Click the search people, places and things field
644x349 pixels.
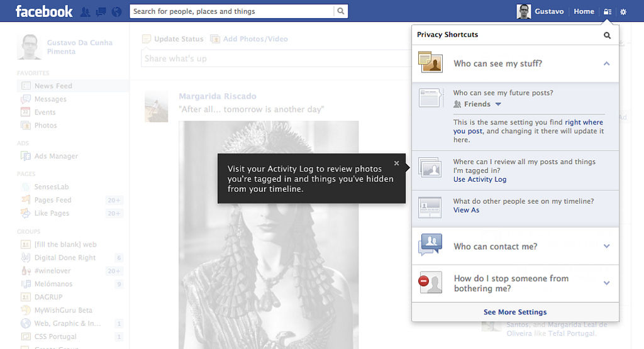pyautogui.click(x=232, y=11)
